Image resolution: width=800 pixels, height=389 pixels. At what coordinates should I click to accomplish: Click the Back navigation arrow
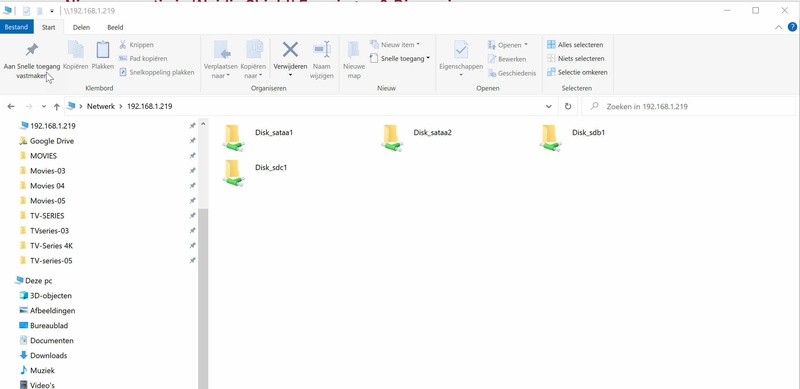pos(11,107)
